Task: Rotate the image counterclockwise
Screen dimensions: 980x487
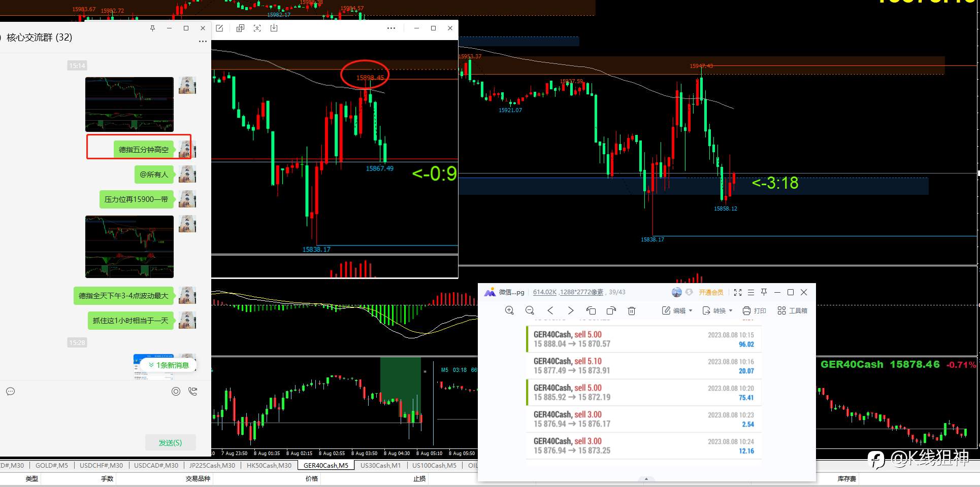Action: (591, 310)
